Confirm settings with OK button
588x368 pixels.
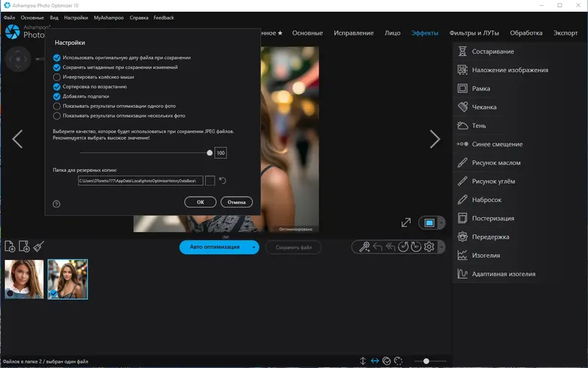point(200,202)
